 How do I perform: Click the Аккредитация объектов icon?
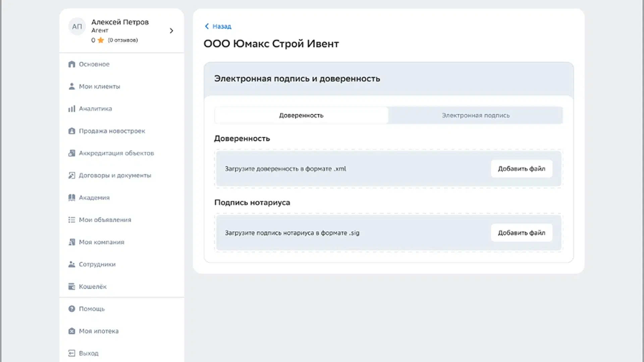coord(71,153)
